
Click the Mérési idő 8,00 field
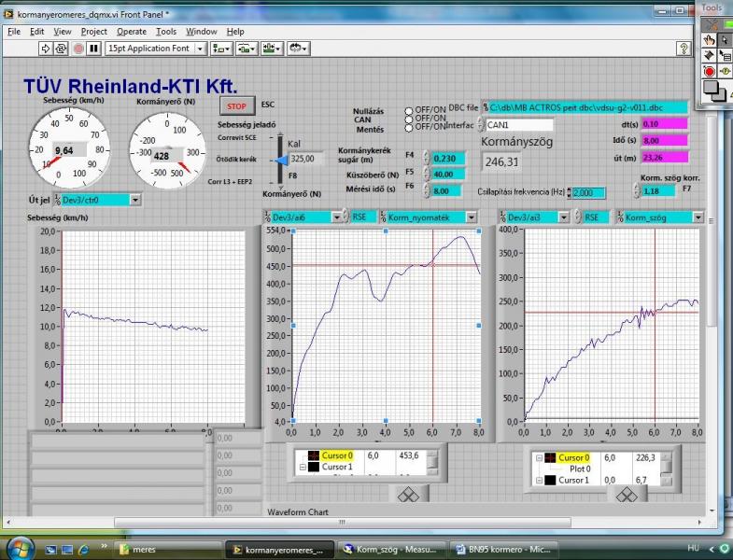445,190
